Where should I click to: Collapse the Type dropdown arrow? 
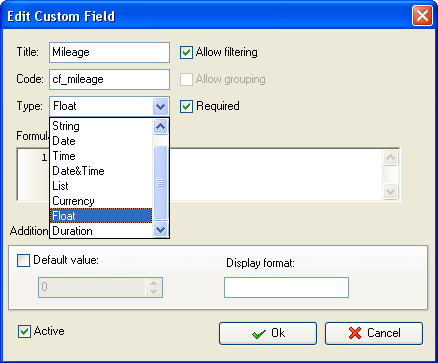pyautogui.click(x=160, y=107)
